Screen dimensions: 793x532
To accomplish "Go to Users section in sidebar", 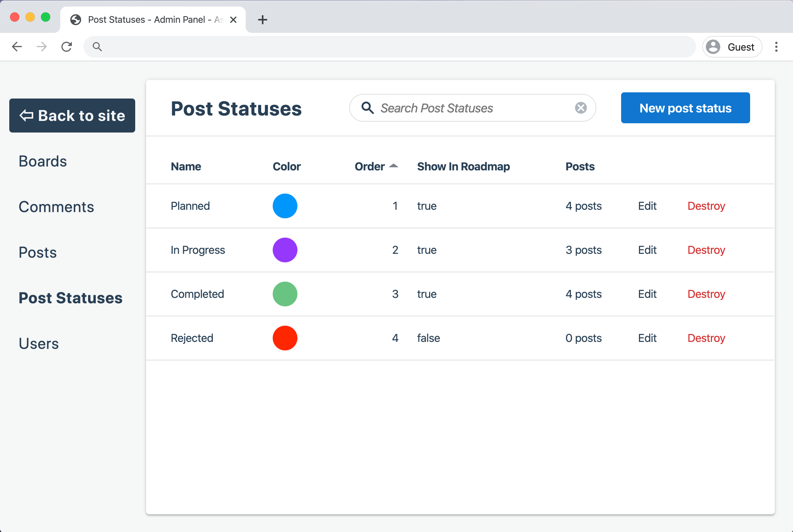I will click(39, 343).
